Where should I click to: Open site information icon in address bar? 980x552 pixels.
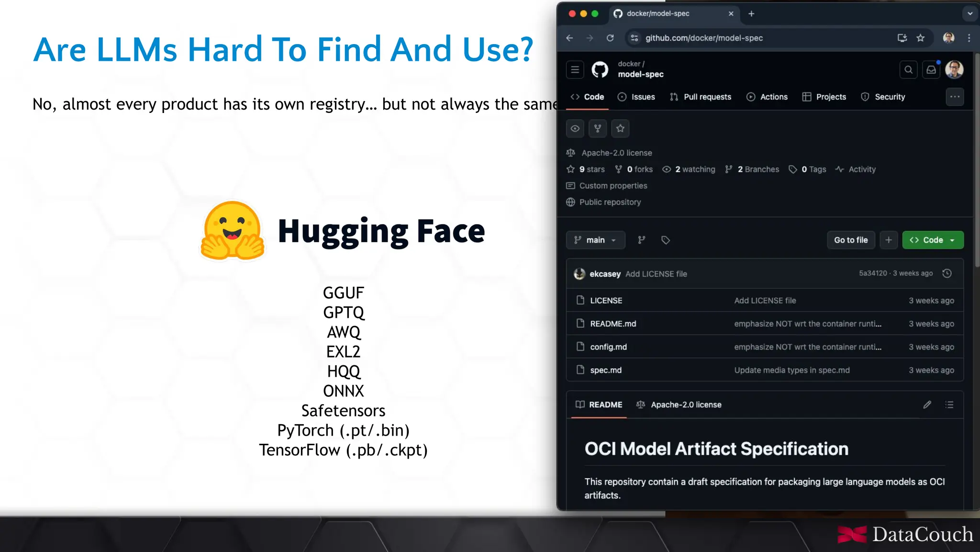[635, 38]
